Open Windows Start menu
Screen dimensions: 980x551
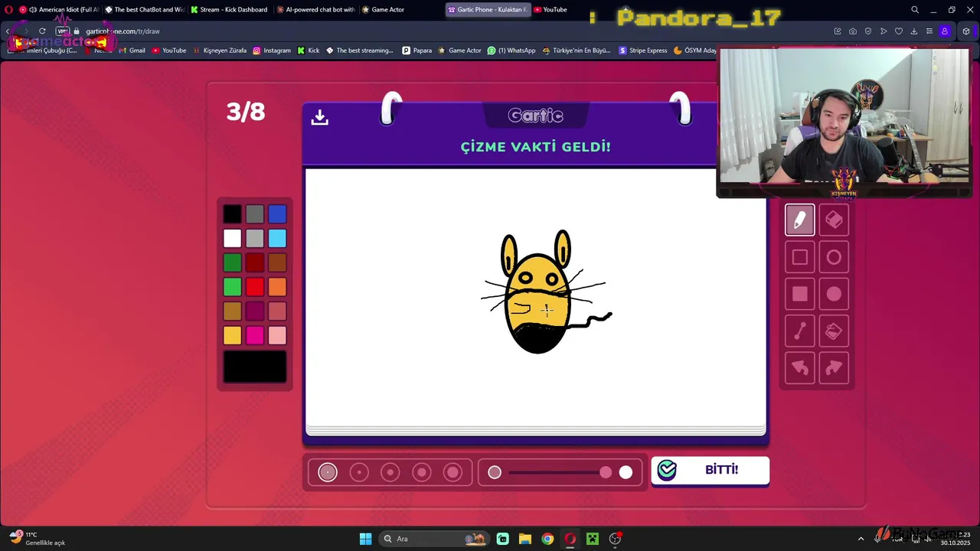coord(366,539)
